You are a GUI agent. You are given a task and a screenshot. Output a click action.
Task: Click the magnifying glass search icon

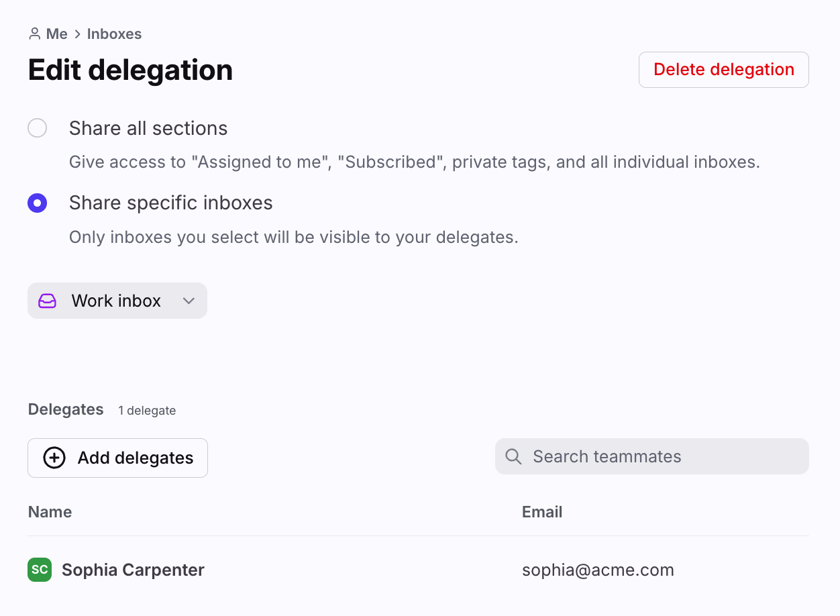click(513, 456)
